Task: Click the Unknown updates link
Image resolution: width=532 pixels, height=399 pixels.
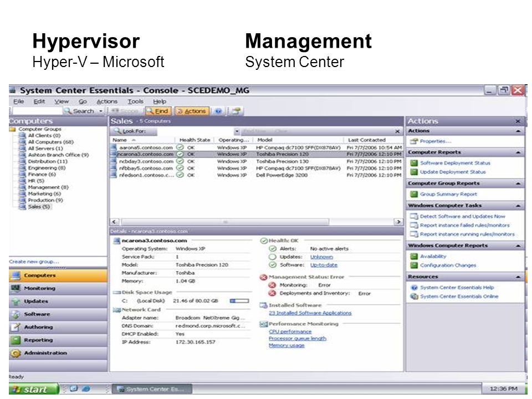Action: pyautogui.click(x=321, y=257)
